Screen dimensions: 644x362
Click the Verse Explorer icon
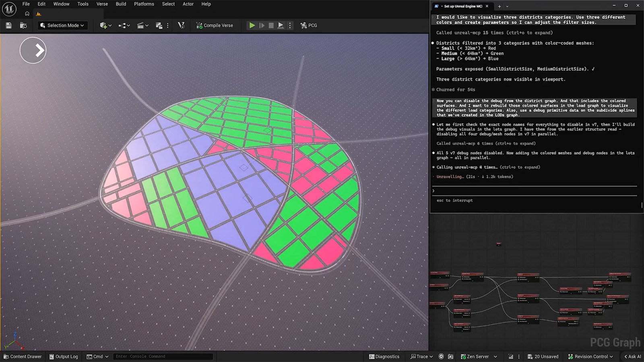(x=181, y=25)
